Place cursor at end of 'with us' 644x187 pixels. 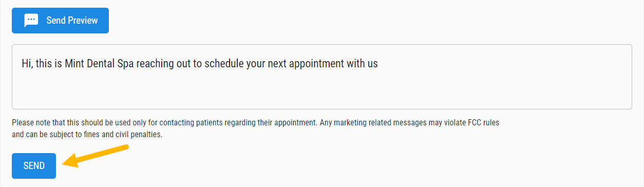point(378,64)
